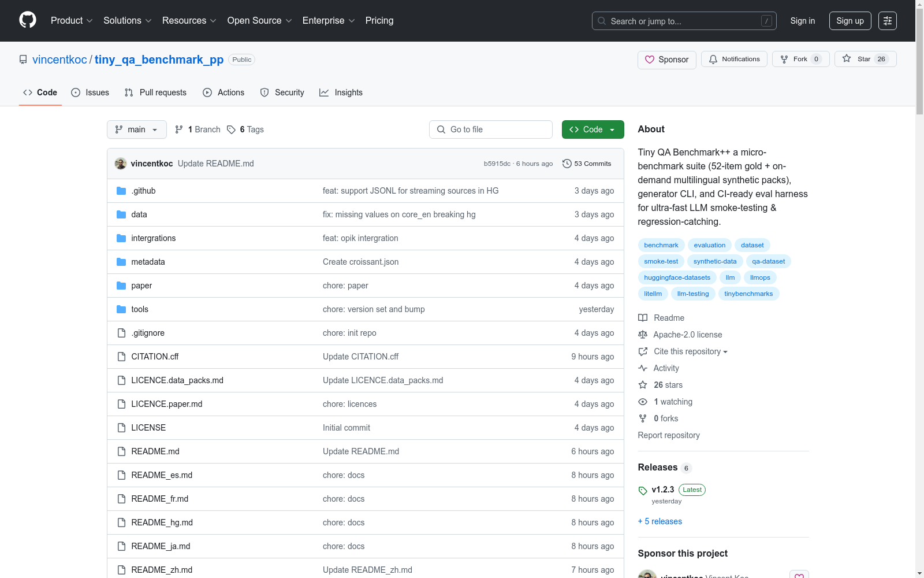The width and height of the screenshot is (924, 578).
Task: Switch to the Issues tab
Action: (90, 92)
